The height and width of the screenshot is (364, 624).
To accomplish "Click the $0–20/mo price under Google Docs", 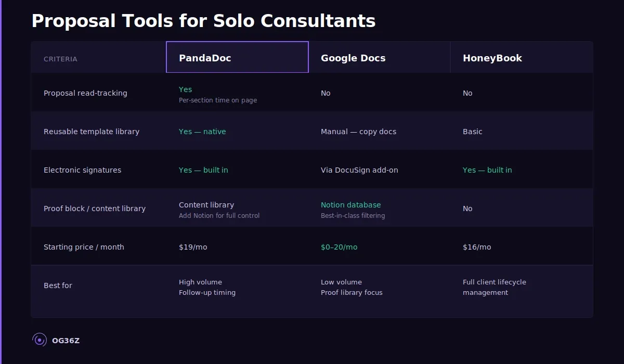I will (339, 246).
